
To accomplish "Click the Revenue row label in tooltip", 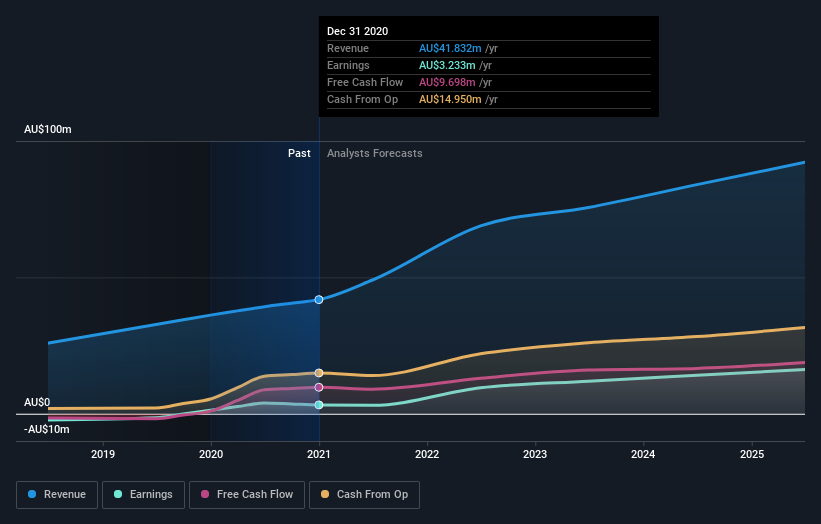I will [x=348, y=48].
